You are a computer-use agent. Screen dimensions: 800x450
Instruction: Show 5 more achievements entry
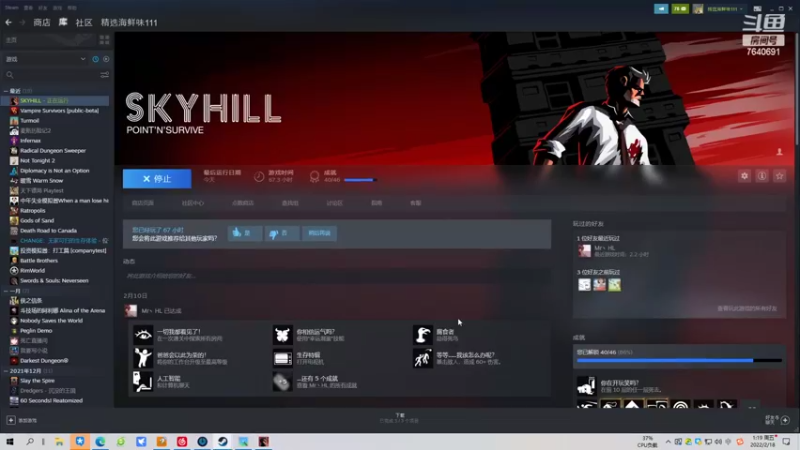pos(315,382)
